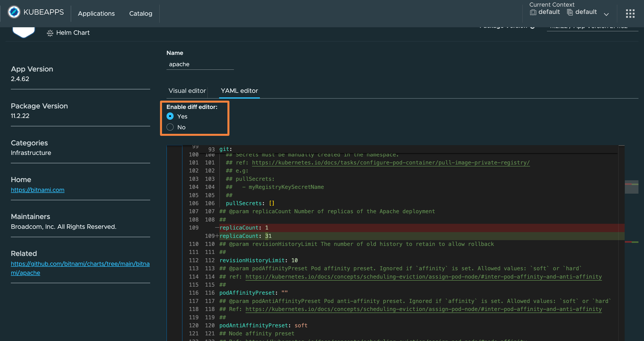Click the Name input field containing apache

[200, 64]
